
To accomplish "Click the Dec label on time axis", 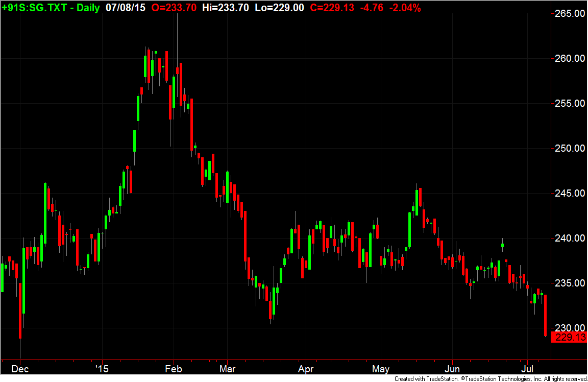I will (x=20, y=369).
